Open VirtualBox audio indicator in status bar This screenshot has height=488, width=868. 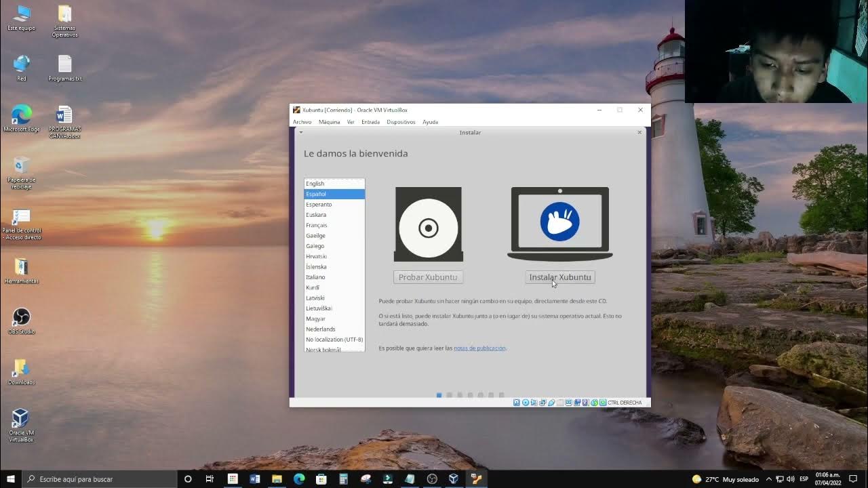[x=534, y=403]
